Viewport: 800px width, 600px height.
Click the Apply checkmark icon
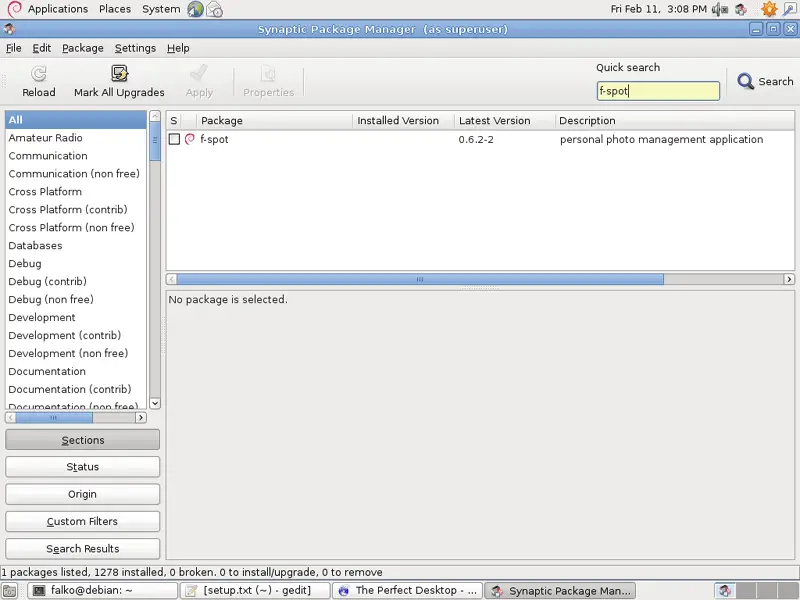(199, 74)
